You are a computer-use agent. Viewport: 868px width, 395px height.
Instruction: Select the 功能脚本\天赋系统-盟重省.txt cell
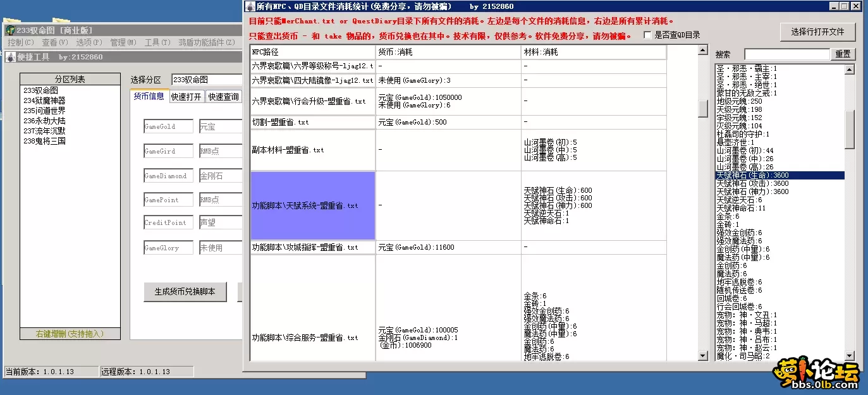click(x=313, y=205)
